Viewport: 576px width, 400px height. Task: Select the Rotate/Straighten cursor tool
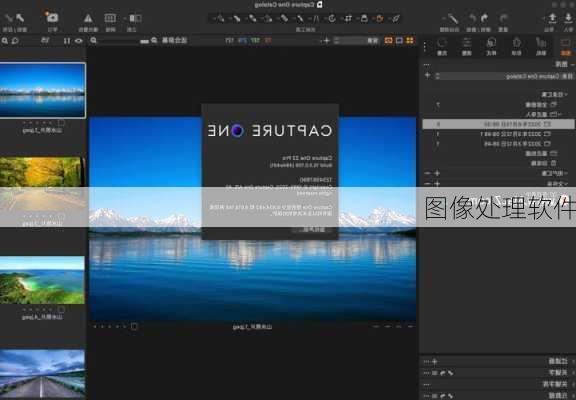click(x=332, y=18)
